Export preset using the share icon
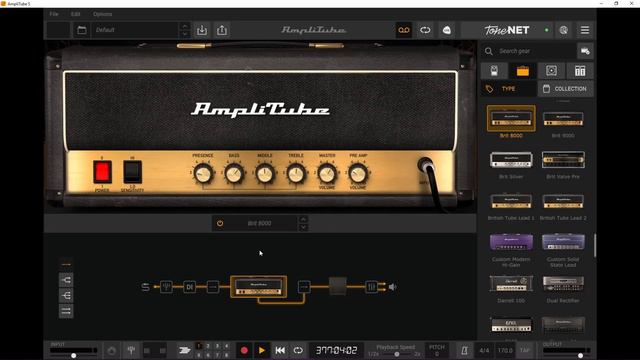640x360 pixels. click(222, 30)
